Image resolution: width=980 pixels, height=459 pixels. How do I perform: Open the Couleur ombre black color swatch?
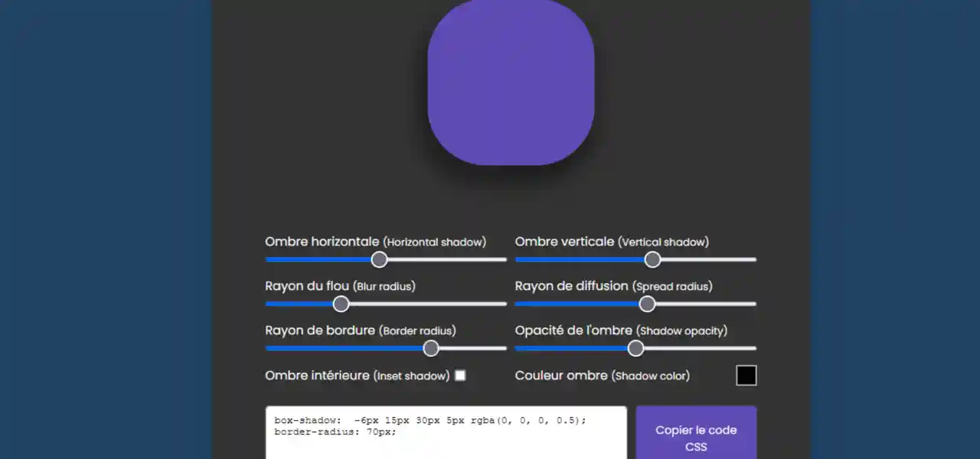pos(746,376)
